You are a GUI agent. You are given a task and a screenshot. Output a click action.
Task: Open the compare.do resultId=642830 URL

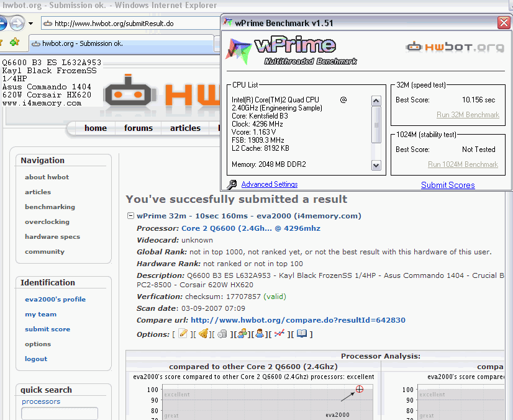298,320
